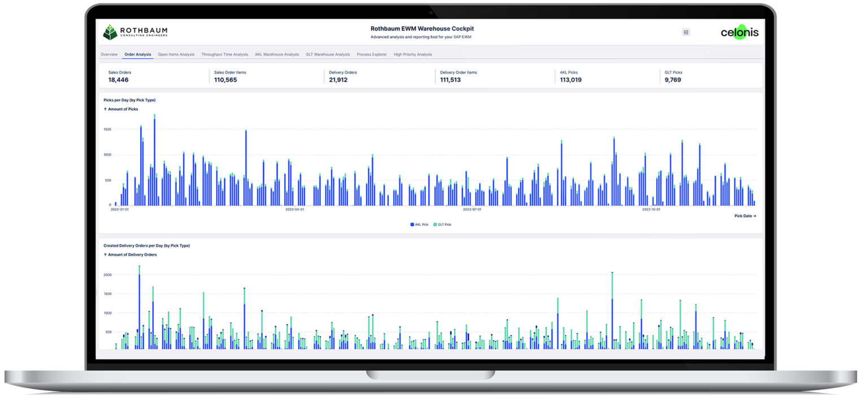This screenshot has width=868, height=399.
Task: Open the Overview tab
Action: pyautogui.click(x=109, y=54)
